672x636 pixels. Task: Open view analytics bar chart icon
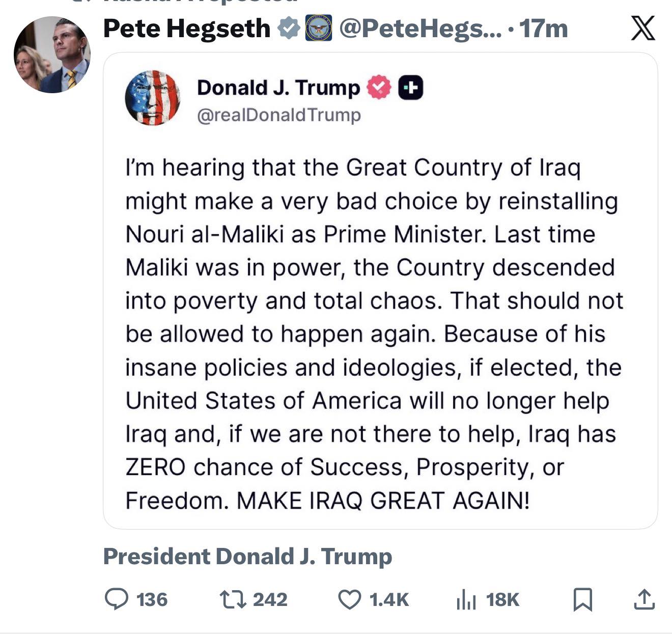click(466, 599)
